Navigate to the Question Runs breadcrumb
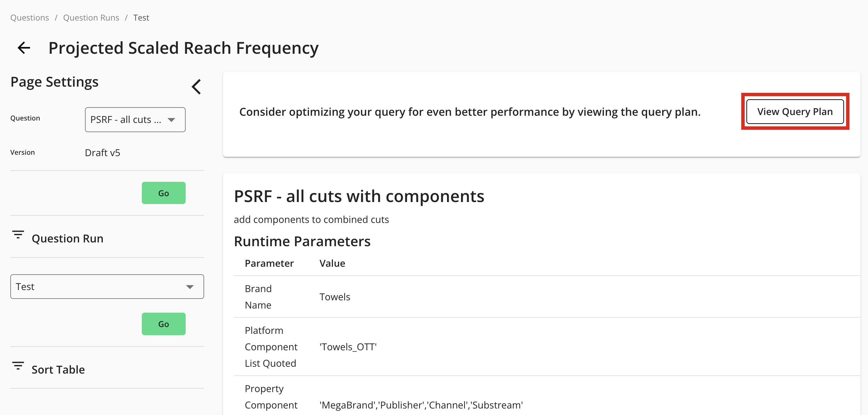This screenshot has width=868, height=415. pos(91,18)
